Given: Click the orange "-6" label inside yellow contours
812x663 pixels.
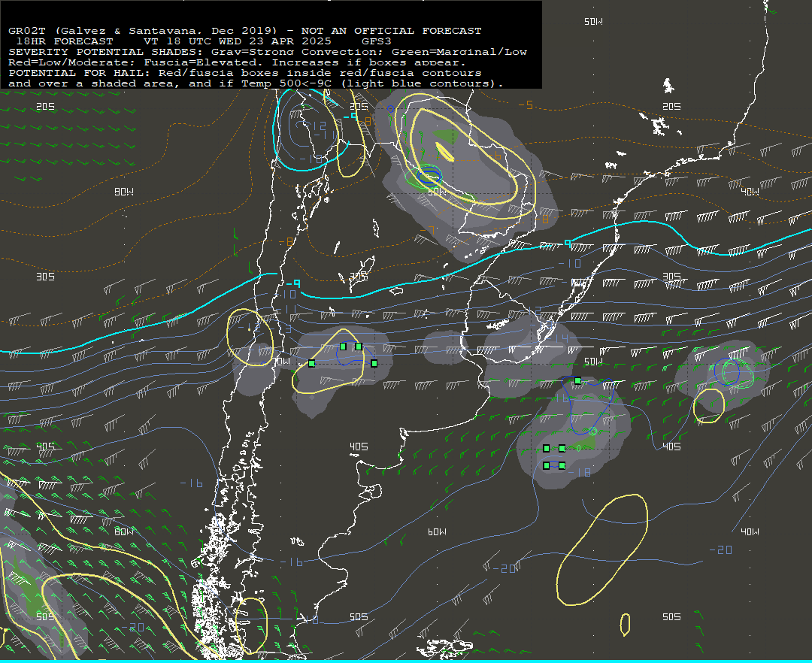Looking at the screenshot, I should (x=495, y=156).
